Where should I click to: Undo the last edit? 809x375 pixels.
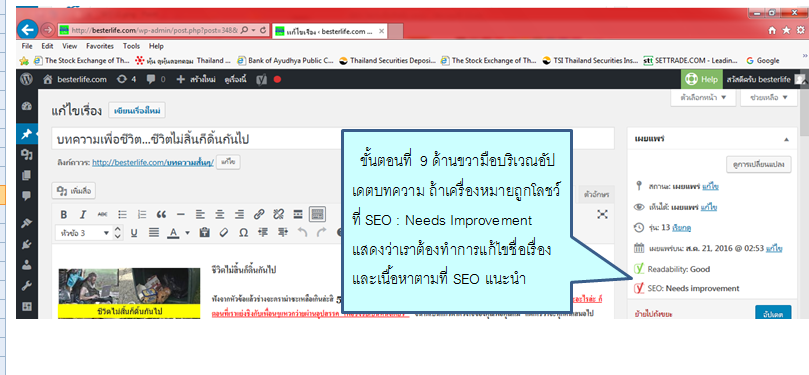302,233
